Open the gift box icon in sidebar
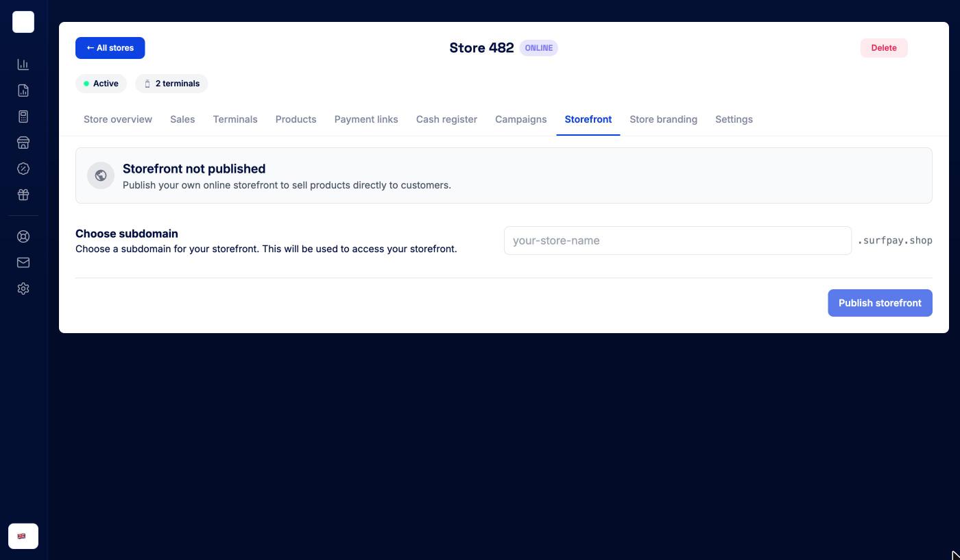 click(x=23, y=195)
